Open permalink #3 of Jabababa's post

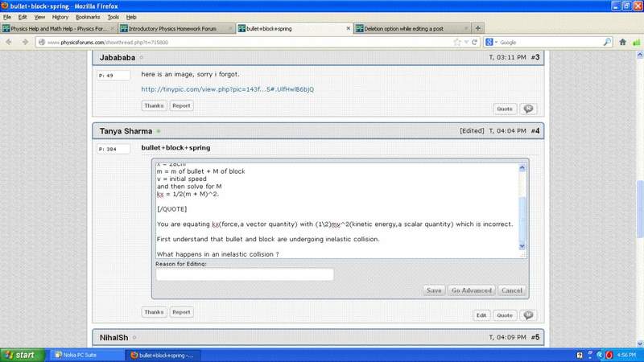pos(535,57)
